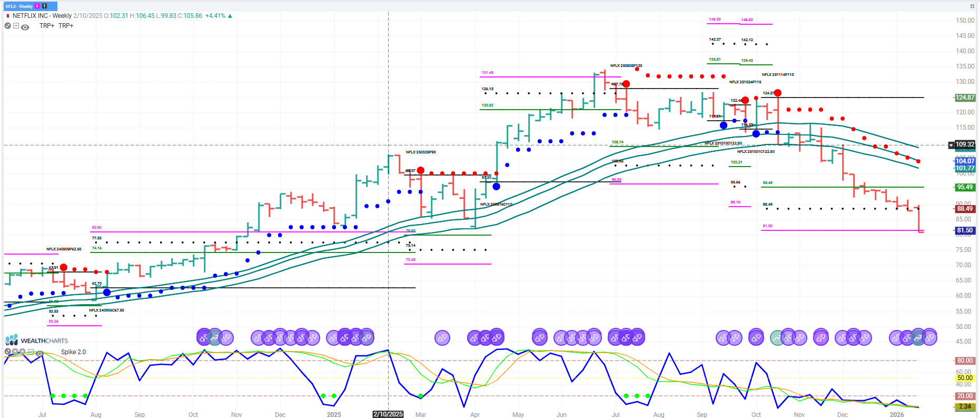This screenshot has height=418, width=980.
Task: Click the black T badge on chart tab
Action: pos(44,6)
